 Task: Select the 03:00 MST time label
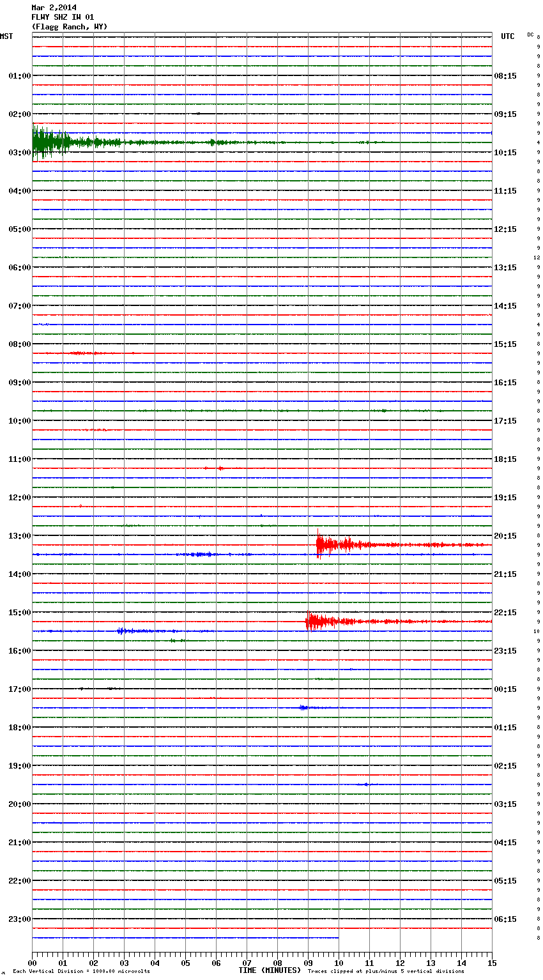point(20,153)
